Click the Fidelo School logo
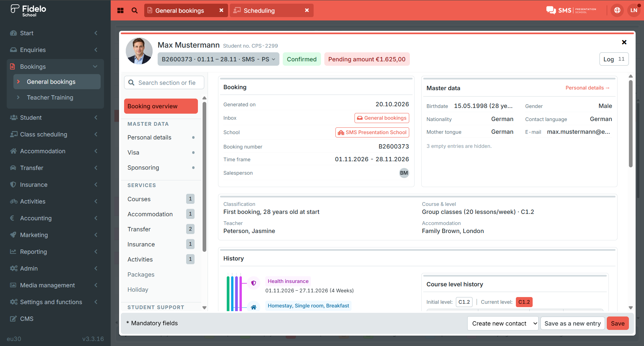 click(x=29, y=10)
